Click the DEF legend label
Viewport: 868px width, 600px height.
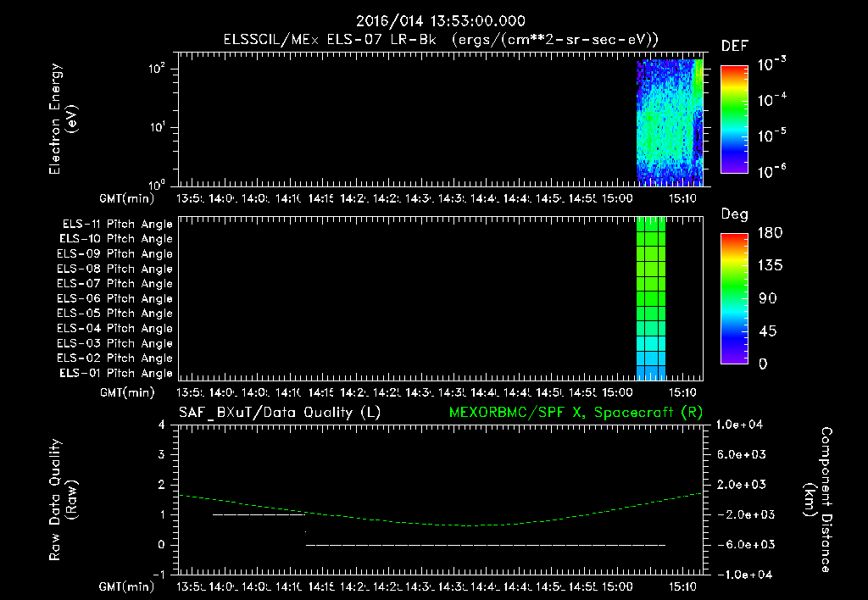pos(735,47)
